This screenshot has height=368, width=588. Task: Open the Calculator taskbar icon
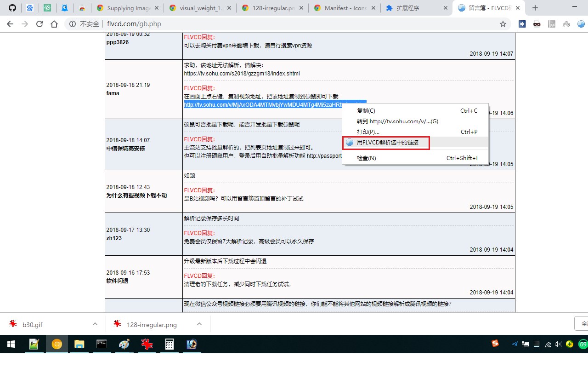[x=169, y=344]
